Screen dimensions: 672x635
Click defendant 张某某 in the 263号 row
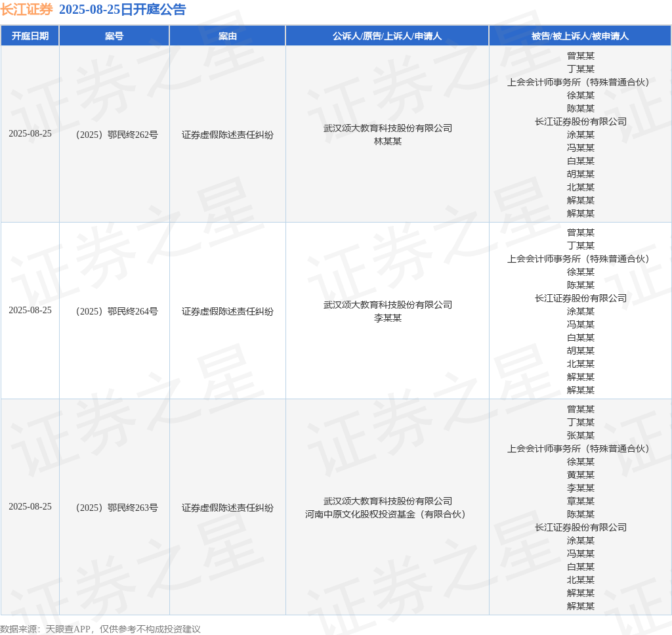(x=581, y=435)
